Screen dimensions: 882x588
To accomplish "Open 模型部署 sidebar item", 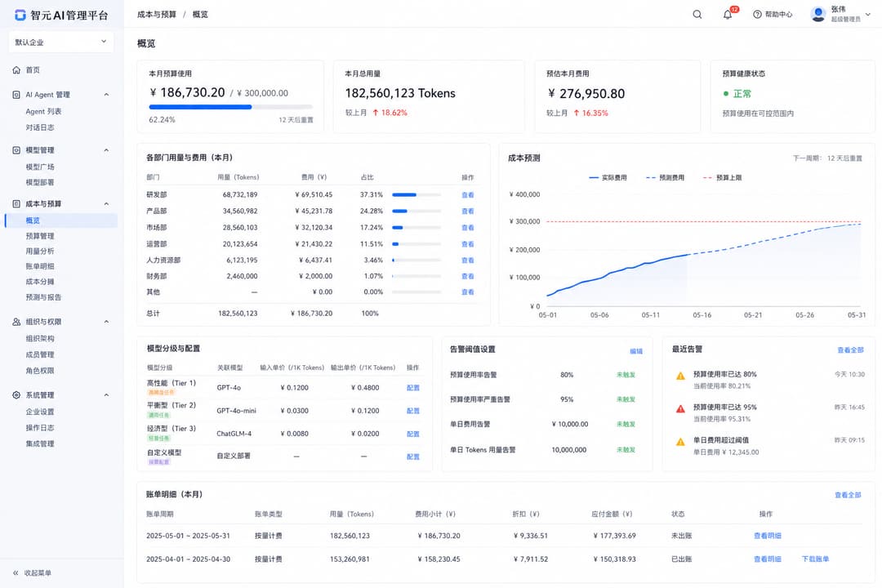I will (40, 182).
